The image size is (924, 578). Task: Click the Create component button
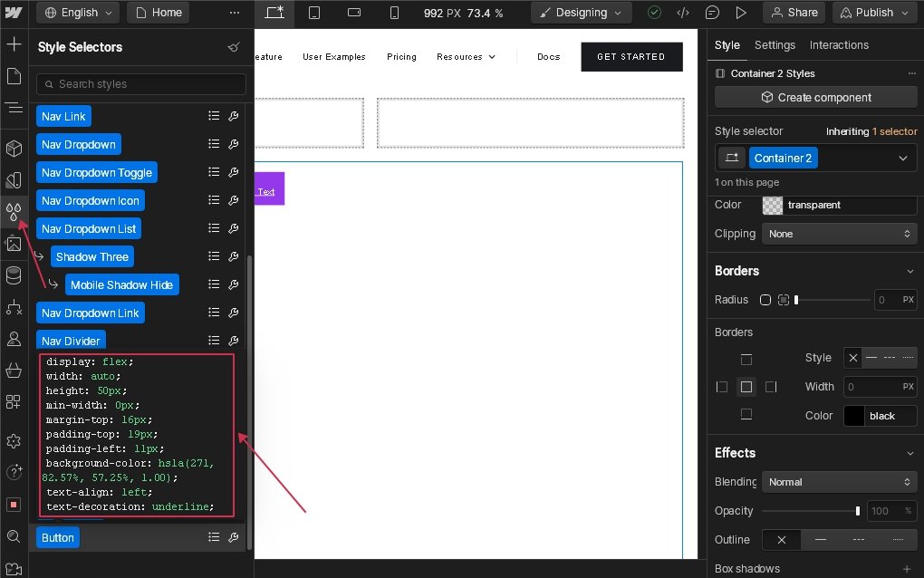(x=815, y=97)
